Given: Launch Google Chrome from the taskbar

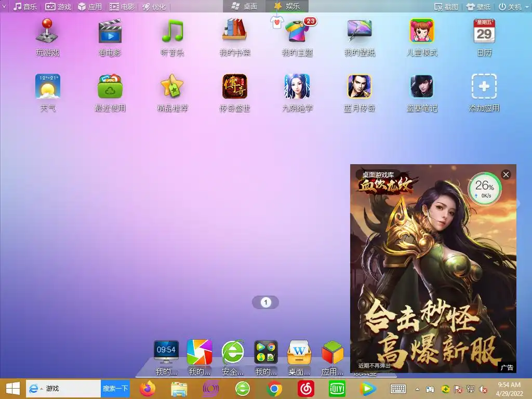Looking at the screenshot, I should [x=274, y=389].
